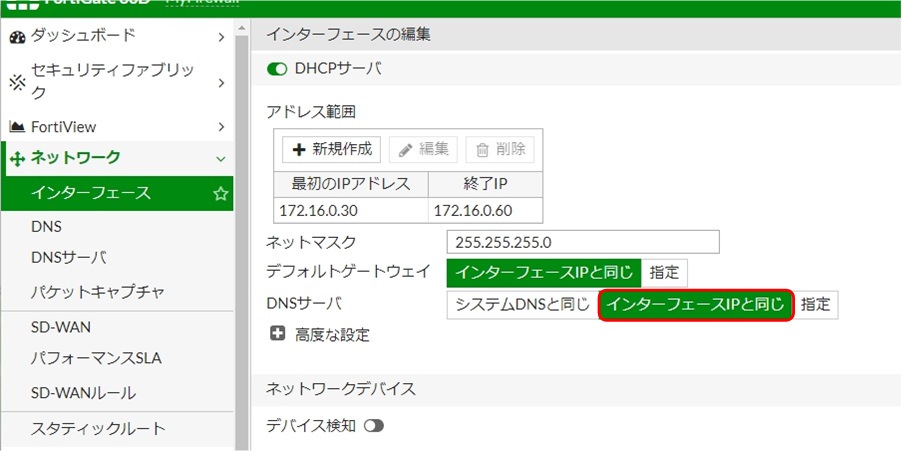Open パフォーマンスSLA submenu item
The height and width of the screenshot is (451, 902).
pyautogui.click(x=95, y=359)
